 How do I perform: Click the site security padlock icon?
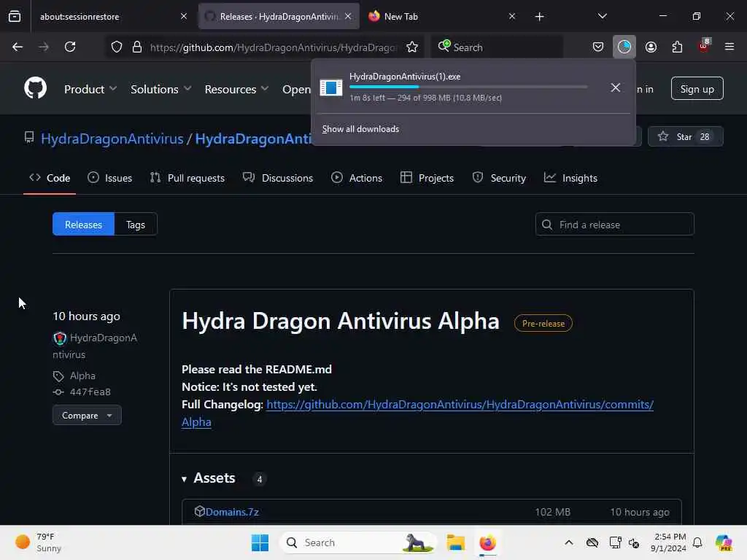point(136,47)
